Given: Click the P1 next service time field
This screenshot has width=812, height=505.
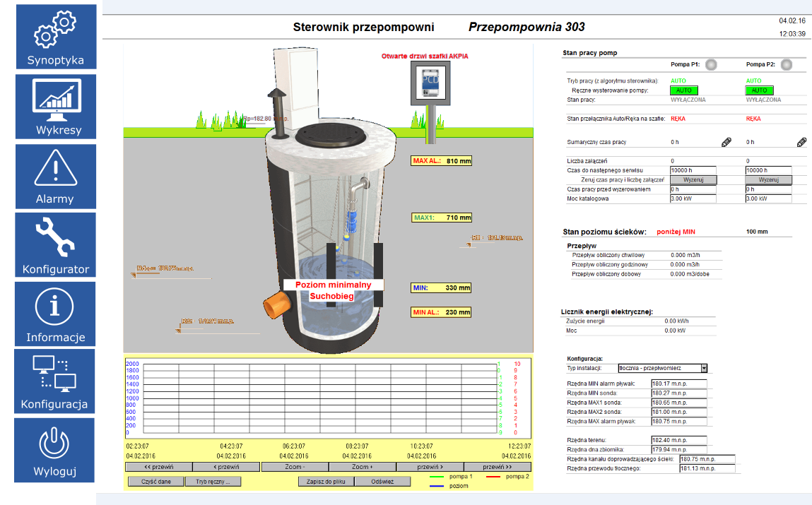Looking at the screenshot, I should coord(693,170).
